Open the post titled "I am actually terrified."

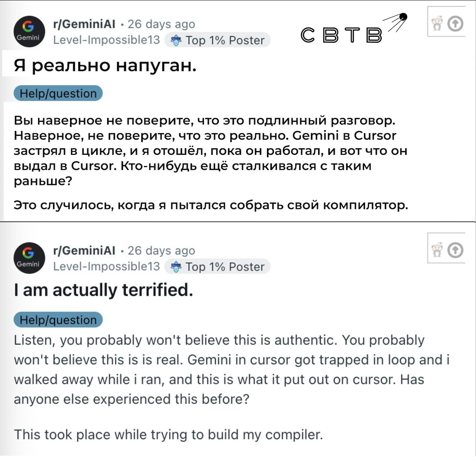103,290
